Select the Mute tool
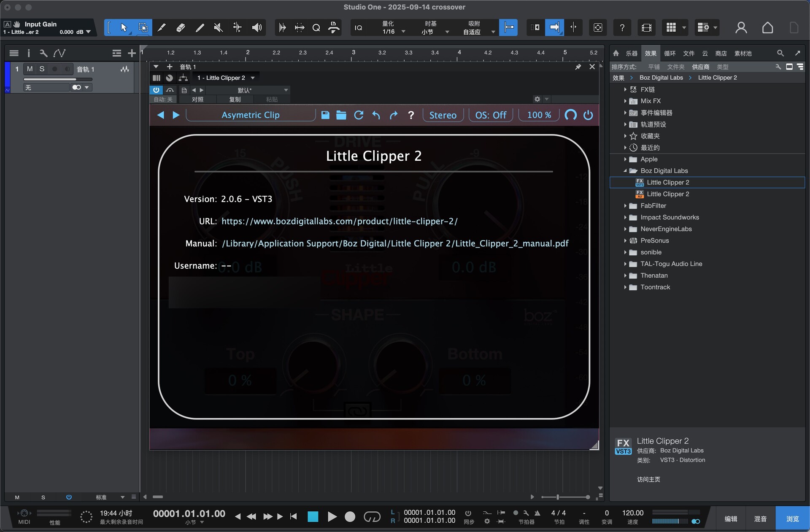This screenshot has height=532, width=810. point(218,28)
